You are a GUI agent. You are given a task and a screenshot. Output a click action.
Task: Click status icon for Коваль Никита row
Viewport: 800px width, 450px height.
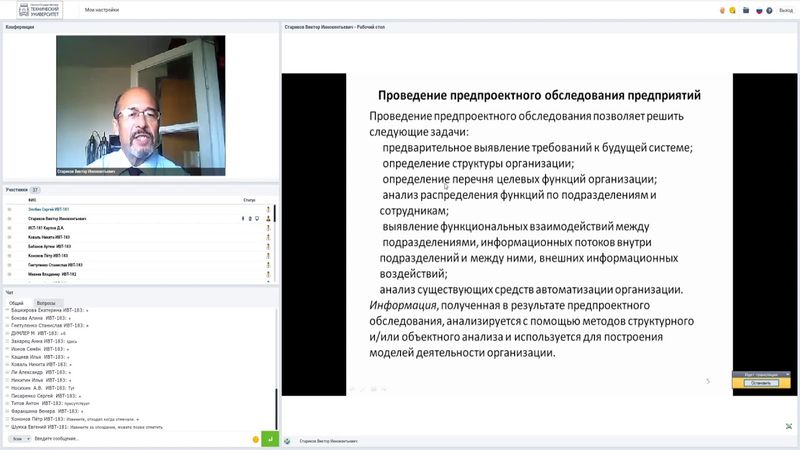click(x=268, y=237)
